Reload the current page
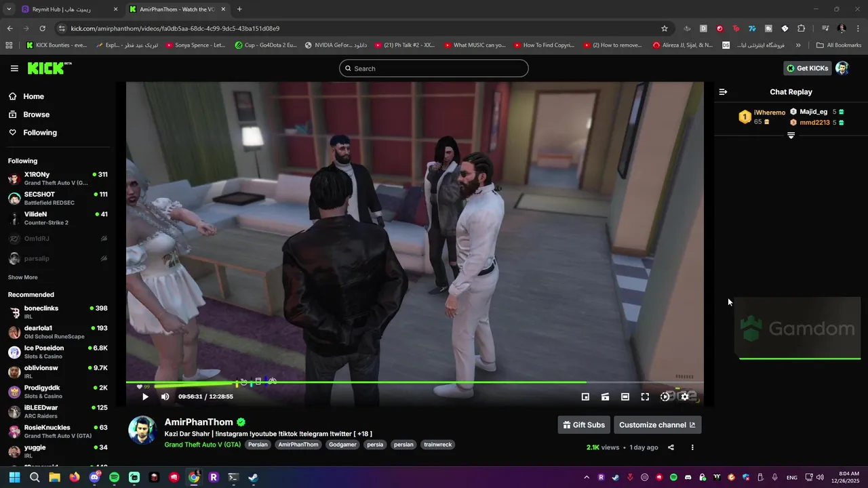This screenshot has width=868, height=488. pyautogui.click(x=42, y=28)
